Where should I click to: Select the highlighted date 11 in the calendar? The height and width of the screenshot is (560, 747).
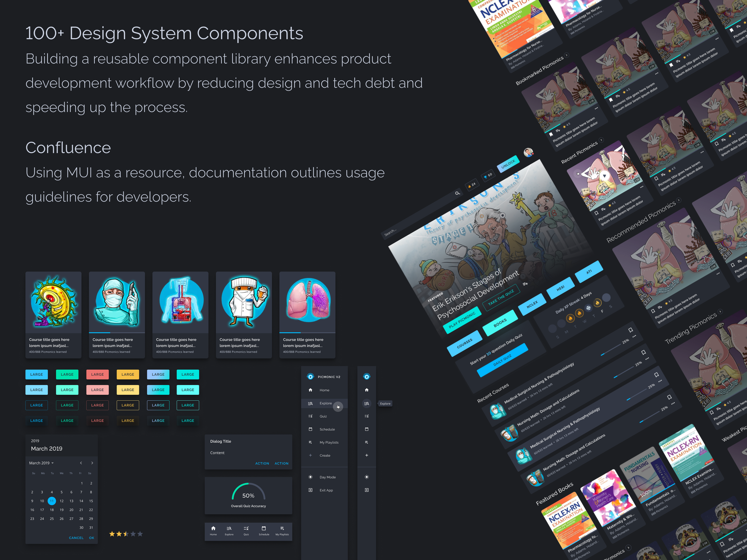click(52, 501)
